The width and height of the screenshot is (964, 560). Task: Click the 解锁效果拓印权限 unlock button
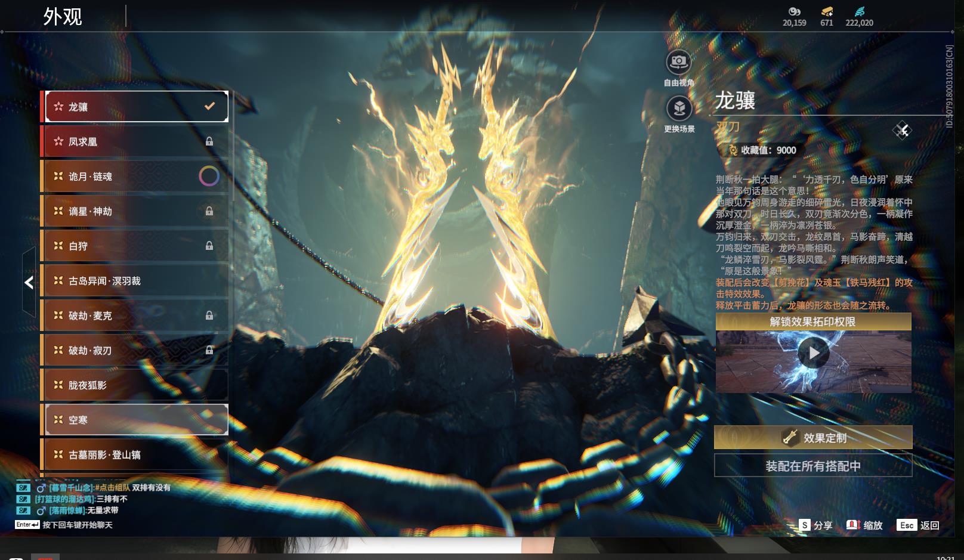click(x=813, y=321)
